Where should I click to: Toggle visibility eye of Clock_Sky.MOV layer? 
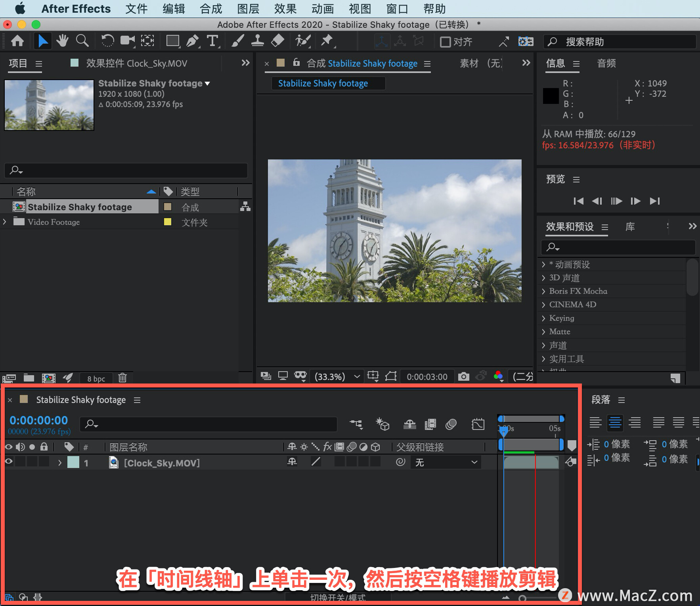(8, 462)
